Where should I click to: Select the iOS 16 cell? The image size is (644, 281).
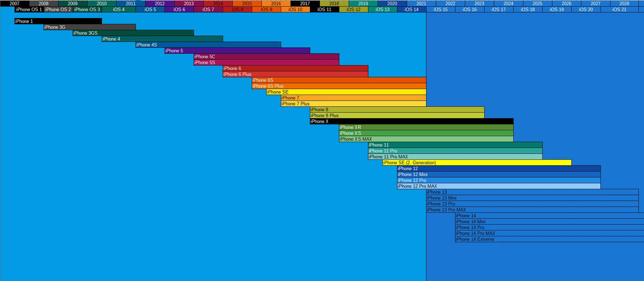(470, 10)
